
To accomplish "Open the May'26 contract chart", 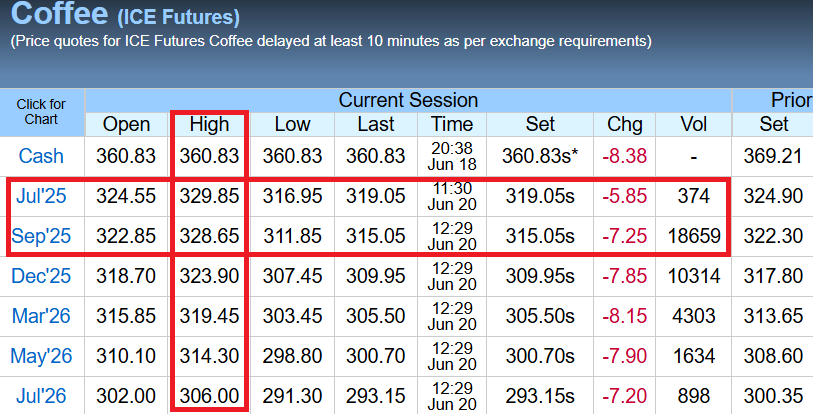I will click(41, 356).
